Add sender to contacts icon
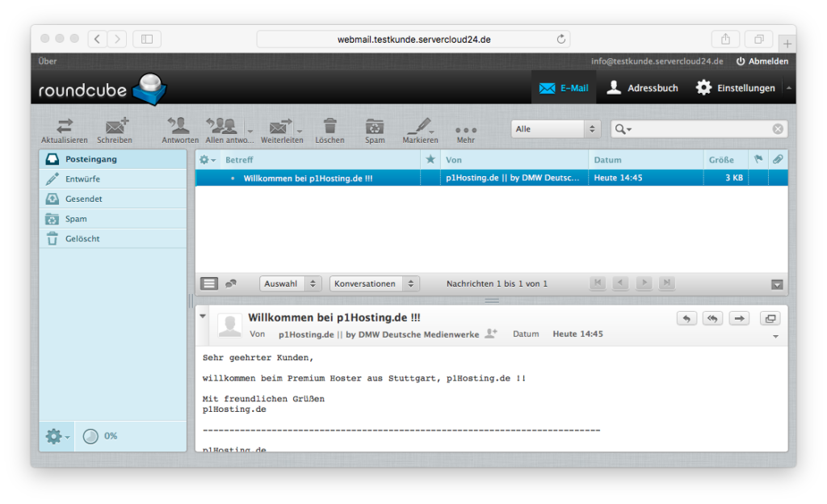Viewport: 827px width, 504px height. [490, 334]
